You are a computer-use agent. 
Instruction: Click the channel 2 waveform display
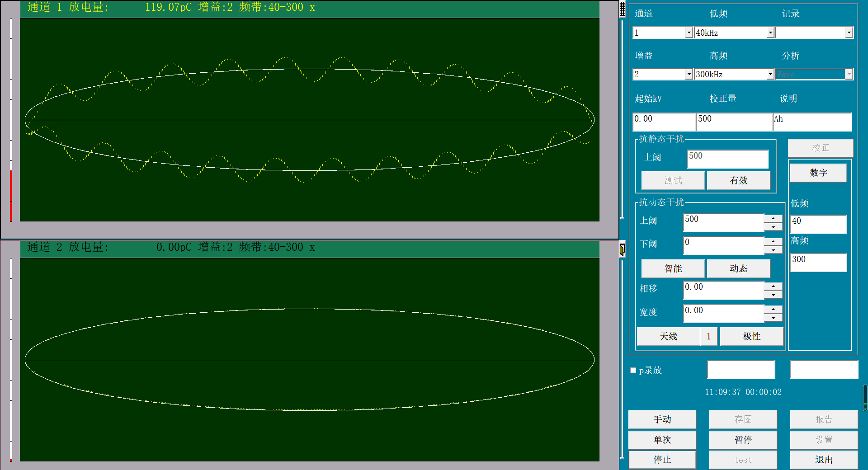coord(310,360)
